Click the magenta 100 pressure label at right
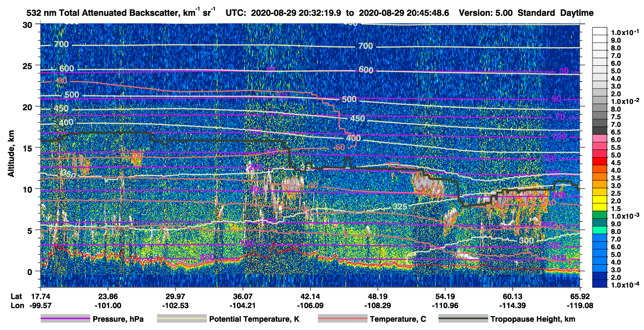The height and width of the screenshot is (330, 644). coord(558,136)
